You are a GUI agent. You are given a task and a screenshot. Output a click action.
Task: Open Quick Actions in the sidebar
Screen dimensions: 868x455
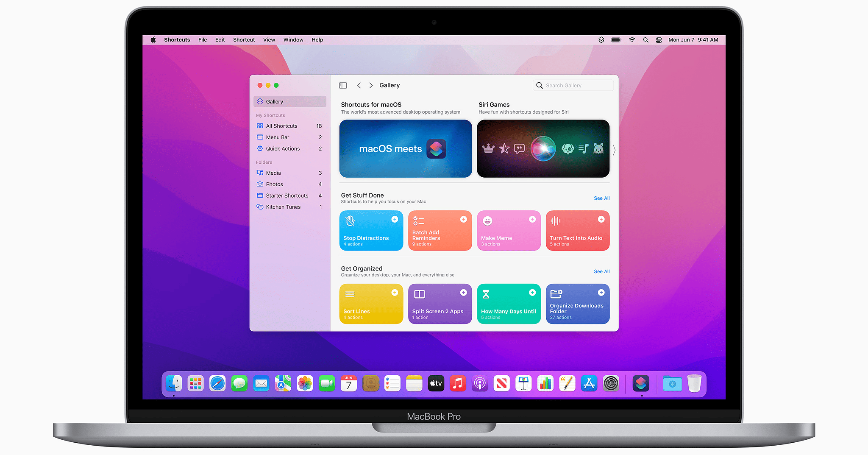tap(290, 148)
